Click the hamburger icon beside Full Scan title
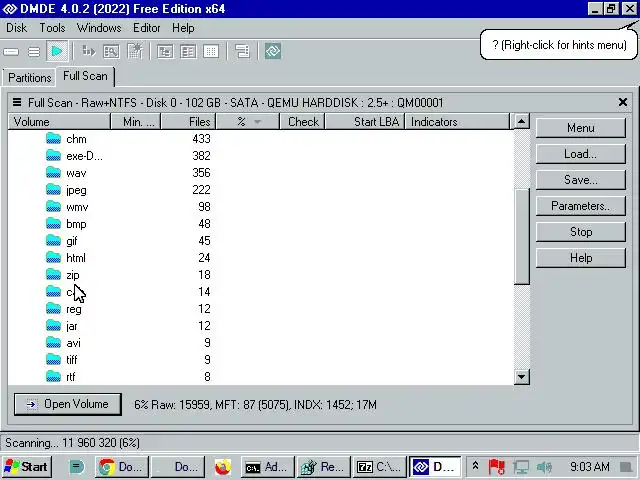Screen dimensions: 640x480 [17, 102]
